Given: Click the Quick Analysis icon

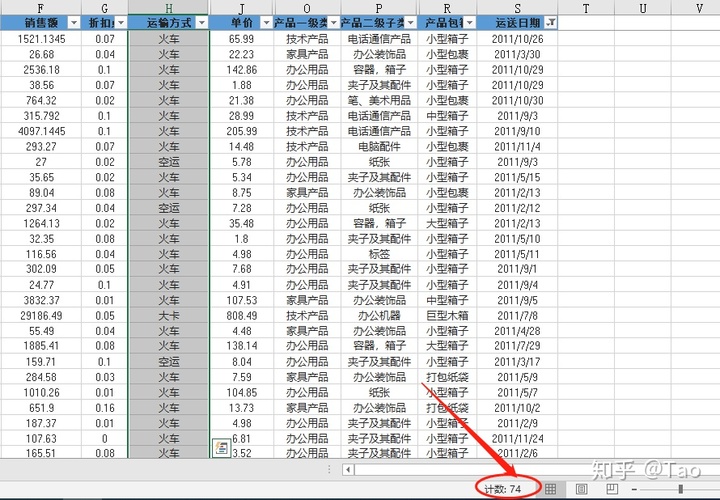Looking at the screenshot, I should click(221, 448).
